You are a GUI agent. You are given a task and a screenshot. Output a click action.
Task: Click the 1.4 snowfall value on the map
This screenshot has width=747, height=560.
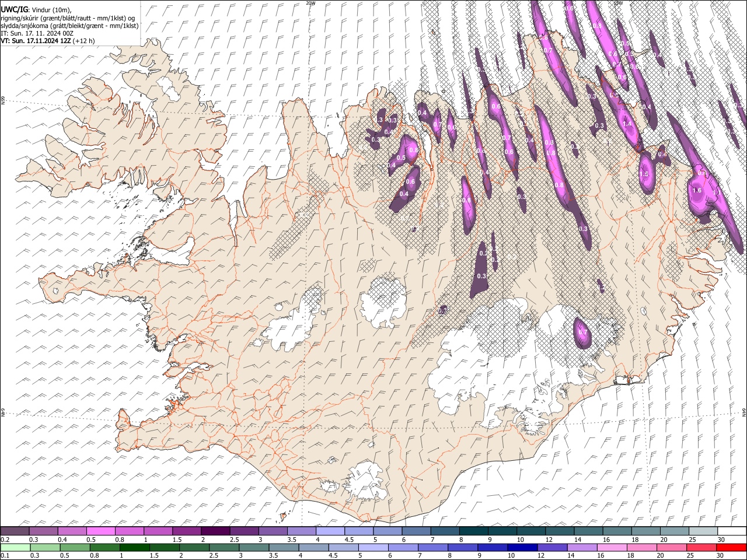[x=627, y=124]
